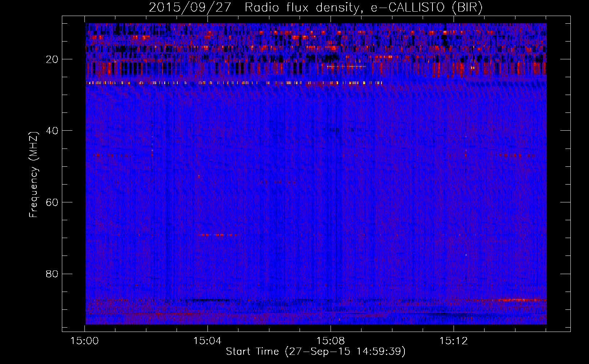
Task: Select the "15:00" time tick label
Action: [84, 341]
